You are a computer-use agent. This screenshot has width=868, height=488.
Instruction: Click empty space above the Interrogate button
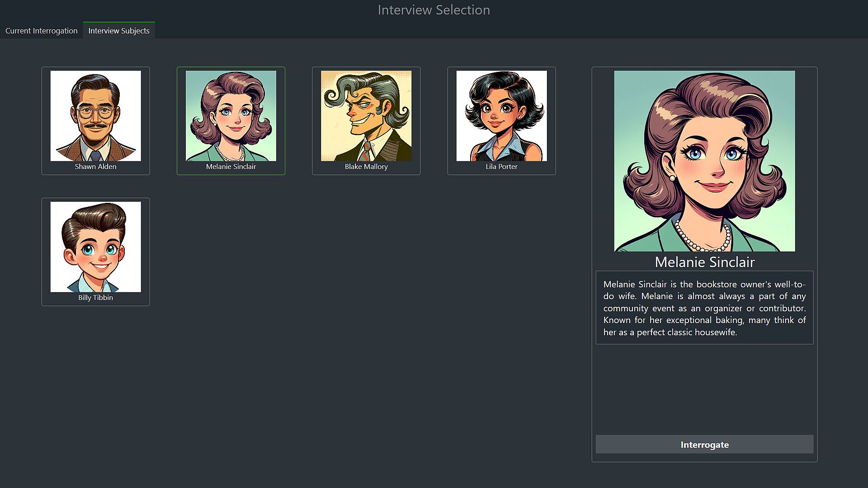point(704,389)
